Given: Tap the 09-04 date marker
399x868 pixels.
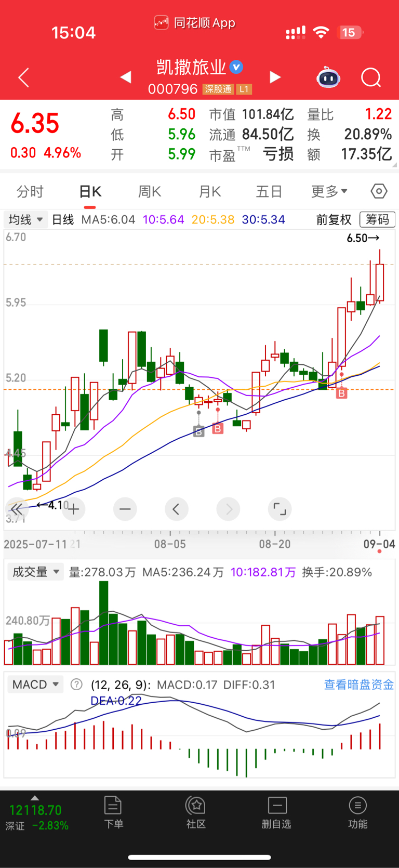Looking at the screenshot, I should tap(379, 544).
